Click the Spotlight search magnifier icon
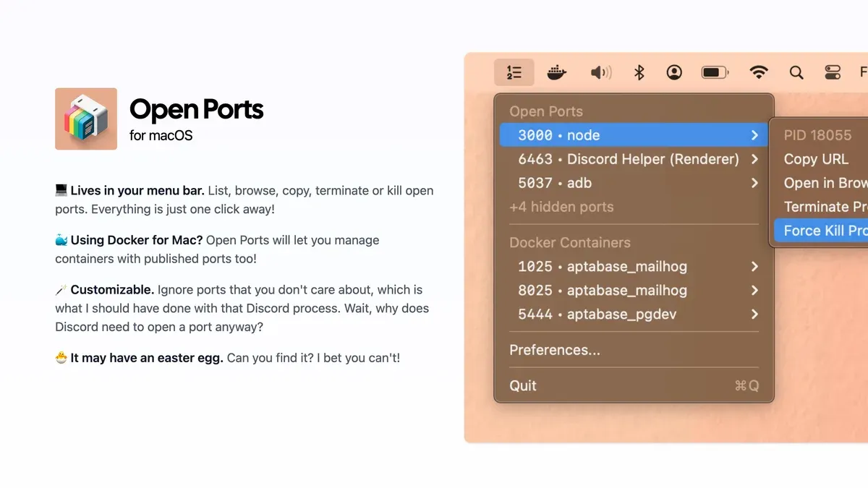The image size is (868, 488). [796, 72]
